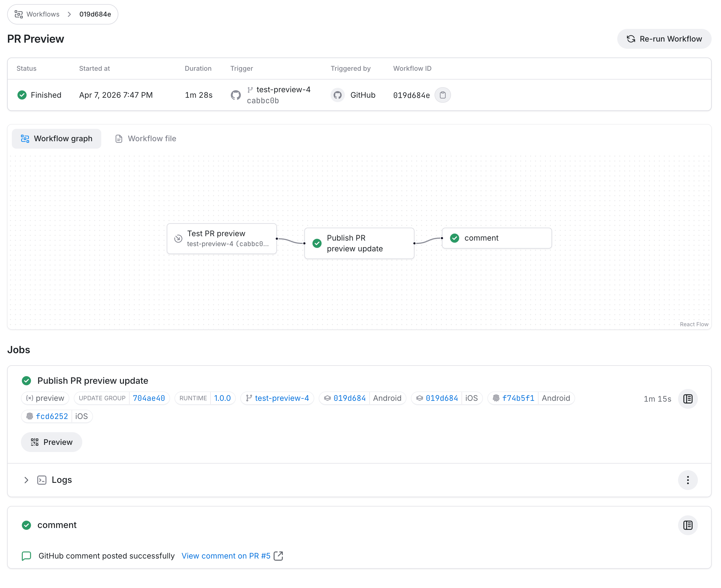Viewport: 721px width, 588px height.
Task: Click the test-preview-4 trigger branch name
Action: 283,90
